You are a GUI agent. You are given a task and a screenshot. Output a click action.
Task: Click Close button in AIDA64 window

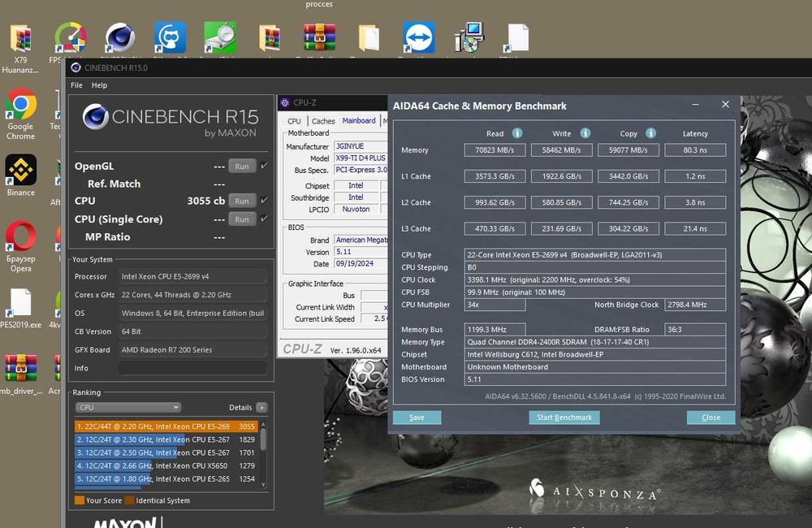710,418
